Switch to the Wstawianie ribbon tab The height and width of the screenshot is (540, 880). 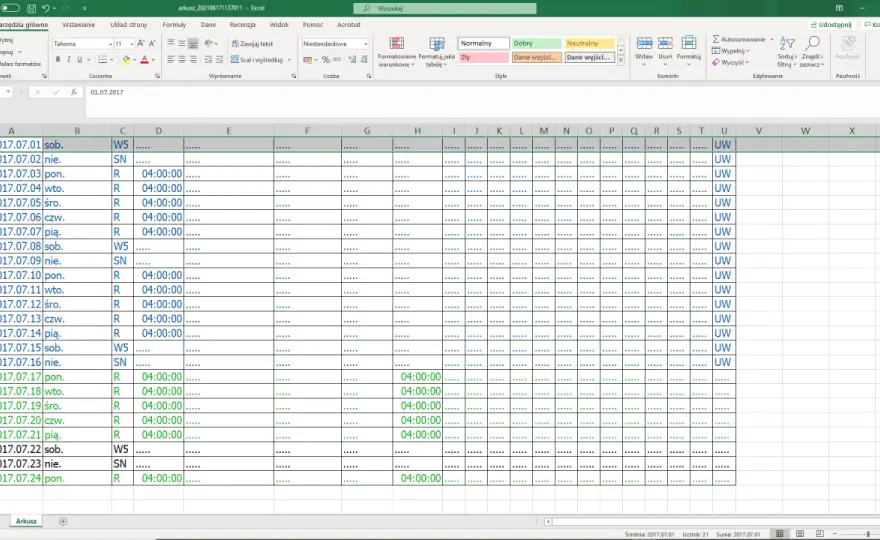(x=79, y=25)
